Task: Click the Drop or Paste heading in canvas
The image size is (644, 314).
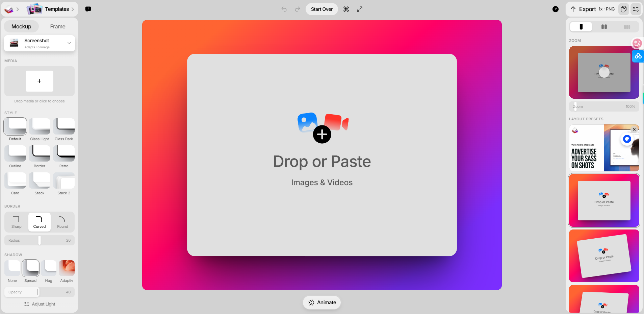Action: coord(322,162)
